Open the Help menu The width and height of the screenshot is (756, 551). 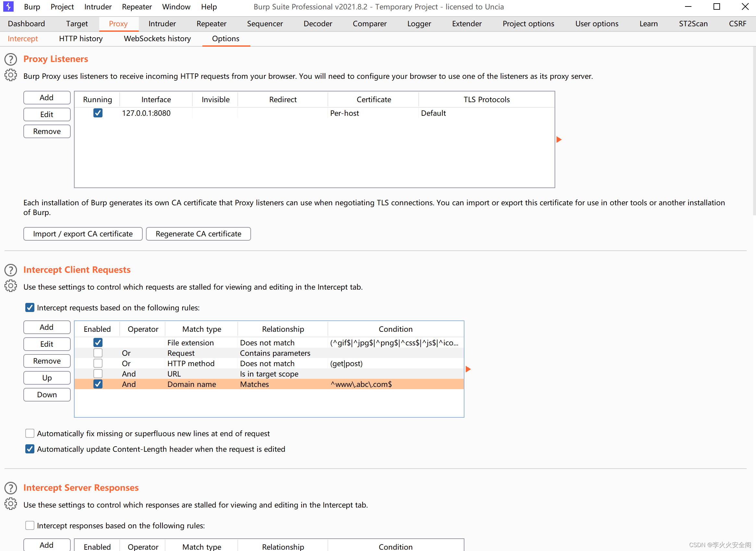click(209, 7)
